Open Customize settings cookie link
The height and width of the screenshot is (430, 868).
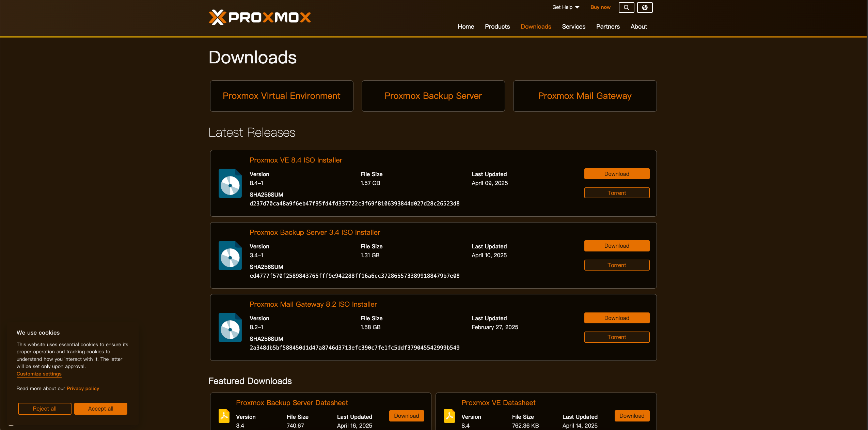point(39,374)
